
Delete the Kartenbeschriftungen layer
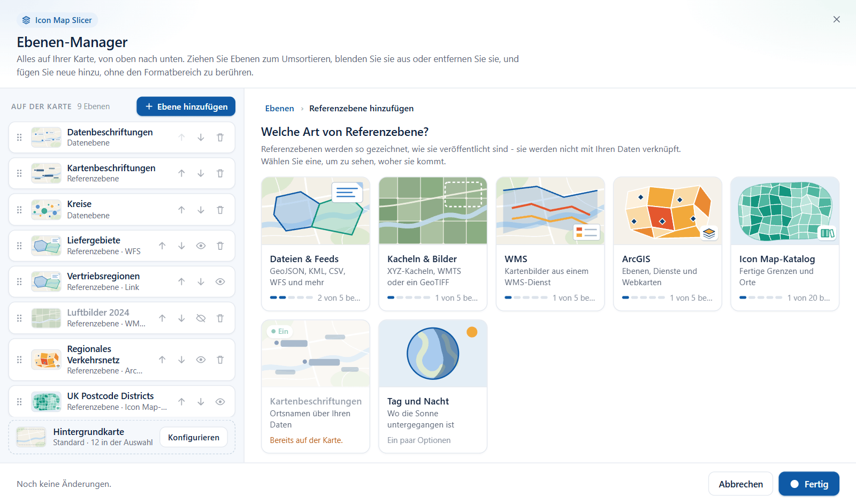220,173
